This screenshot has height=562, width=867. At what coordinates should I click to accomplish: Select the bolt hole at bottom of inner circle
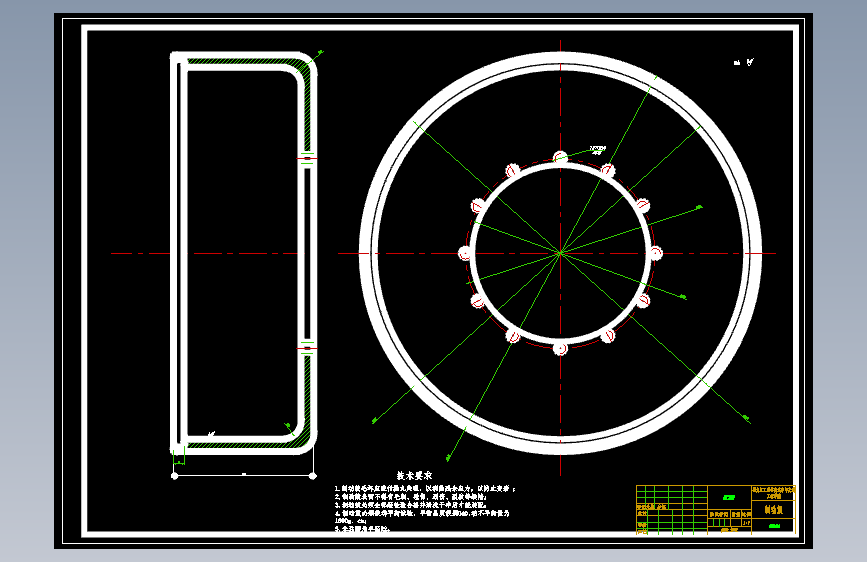560,348
